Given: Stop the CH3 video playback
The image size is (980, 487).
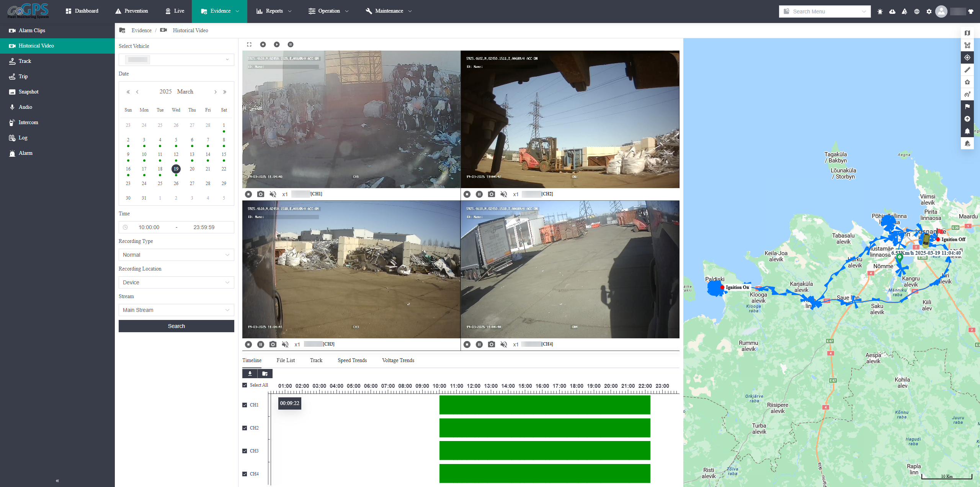Looking at the screenshot, I should (248, 344).
